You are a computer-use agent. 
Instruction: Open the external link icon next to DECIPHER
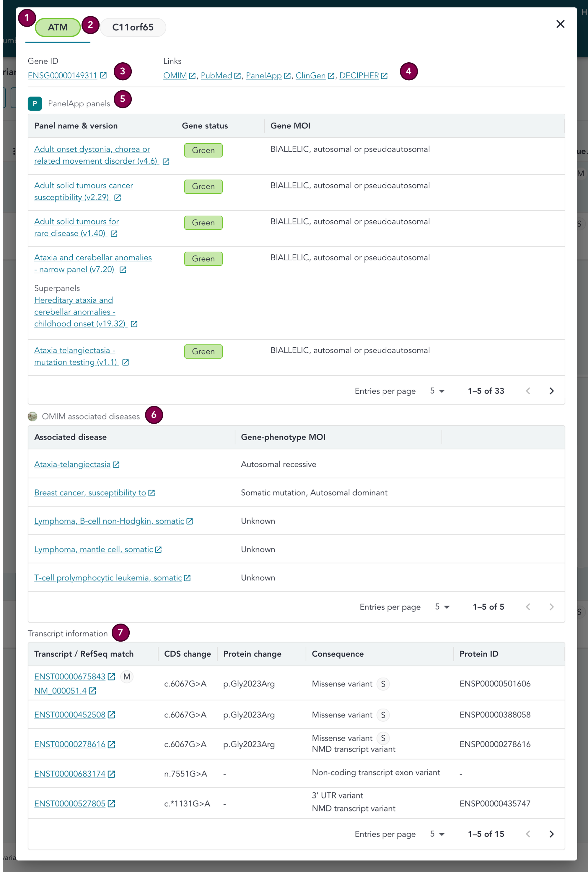tap(384, 76)
